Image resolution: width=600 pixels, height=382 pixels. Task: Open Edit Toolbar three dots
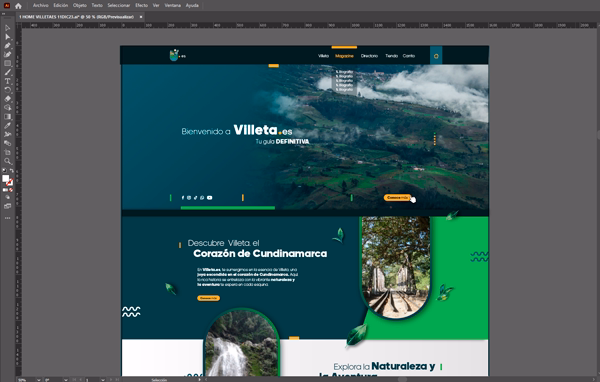[x=7, y=218]
